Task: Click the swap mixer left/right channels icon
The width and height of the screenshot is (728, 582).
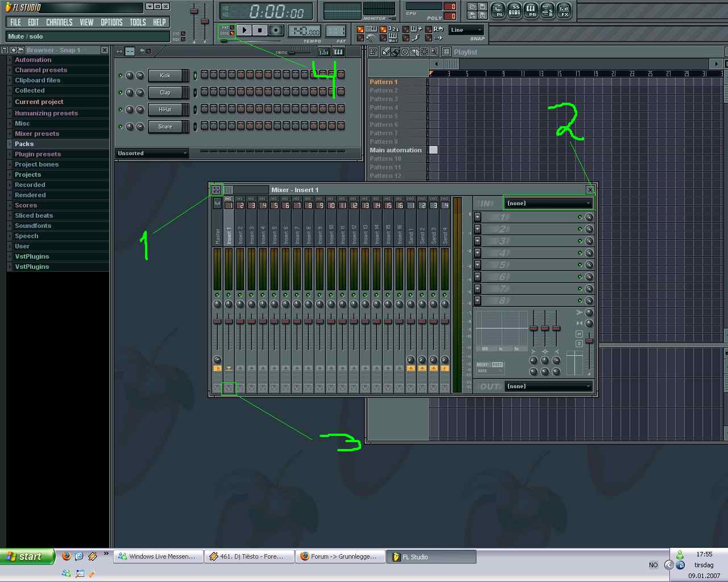Action: [580, 334]
